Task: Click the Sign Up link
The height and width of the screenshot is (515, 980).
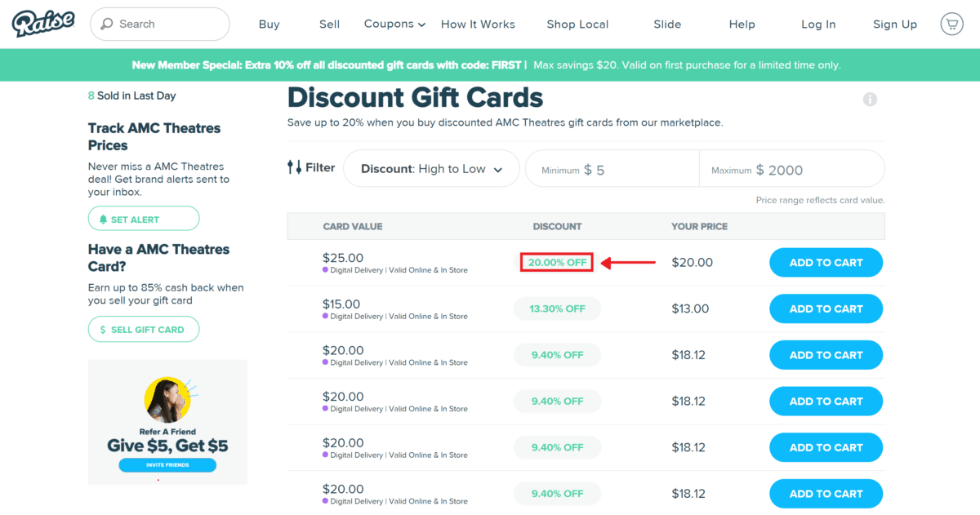Action: pyautogui.click(x=895, y=24)
